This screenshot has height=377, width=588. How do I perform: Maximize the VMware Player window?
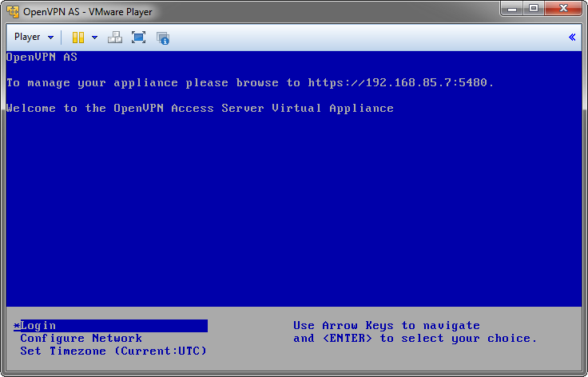click(x=534, y=9)
